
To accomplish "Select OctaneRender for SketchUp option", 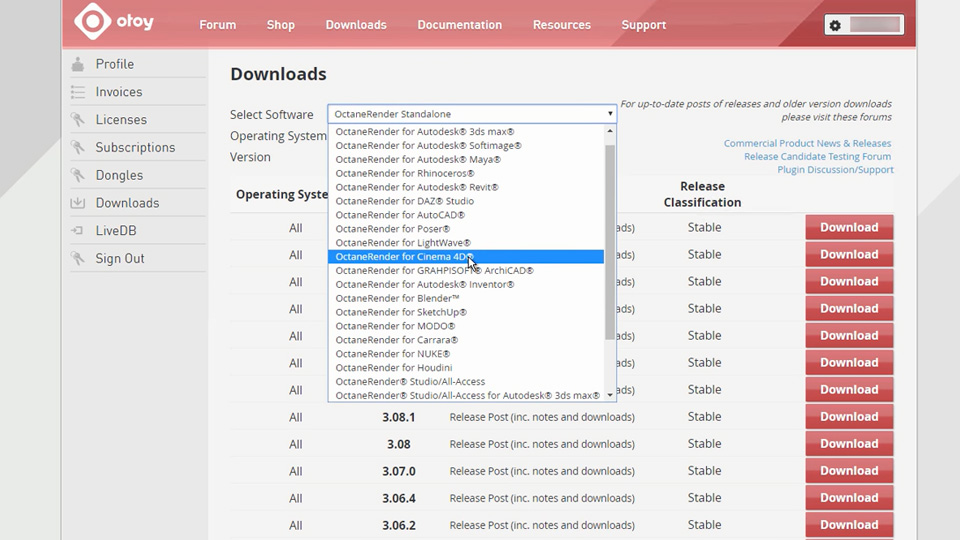I will (x=466, y=312).
